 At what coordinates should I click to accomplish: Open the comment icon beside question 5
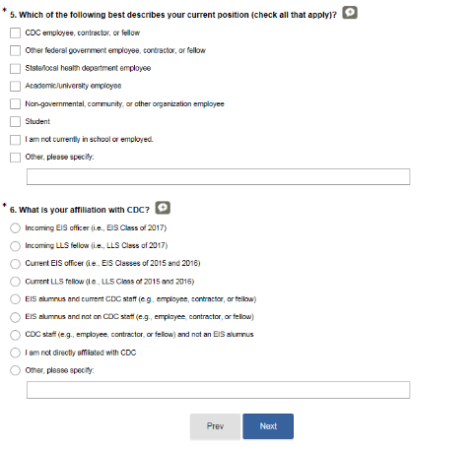(350, 13)
